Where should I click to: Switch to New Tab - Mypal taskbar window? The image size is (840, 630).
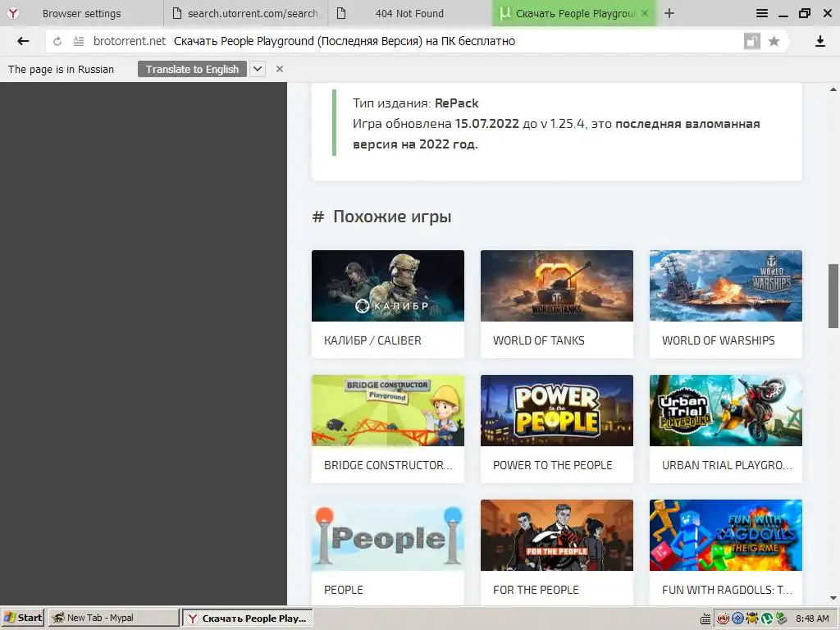coord(113,619)
